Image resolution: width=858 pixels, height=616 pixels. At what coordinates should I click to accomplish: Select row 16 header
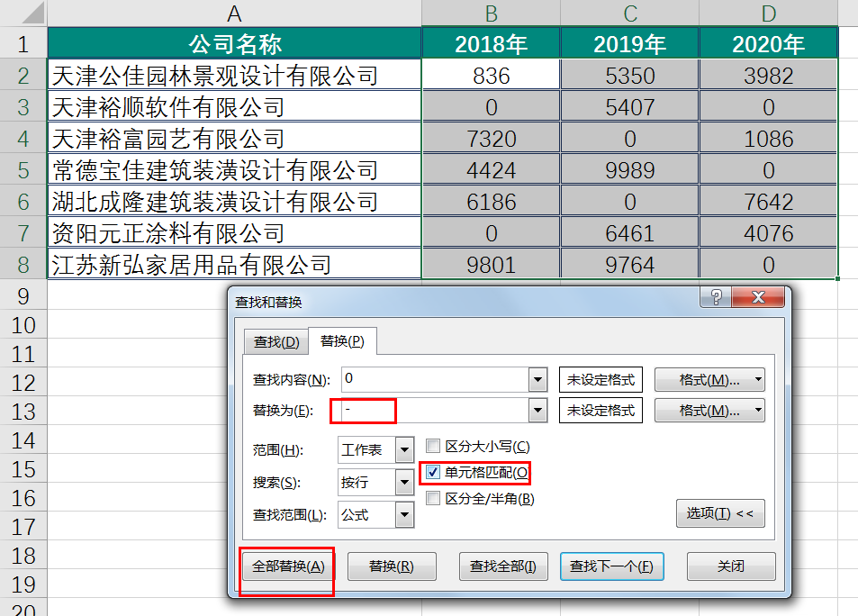[23, 498]
